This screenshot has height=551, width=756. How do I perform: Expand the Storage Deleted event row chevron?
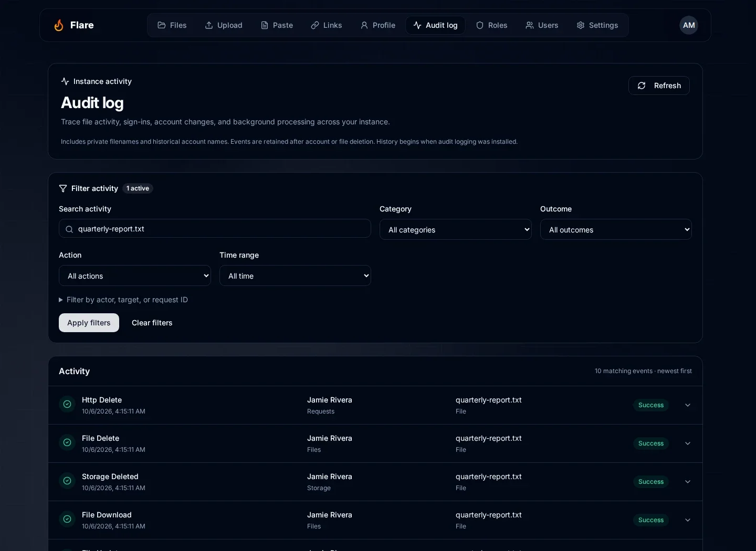pos(688,482)
